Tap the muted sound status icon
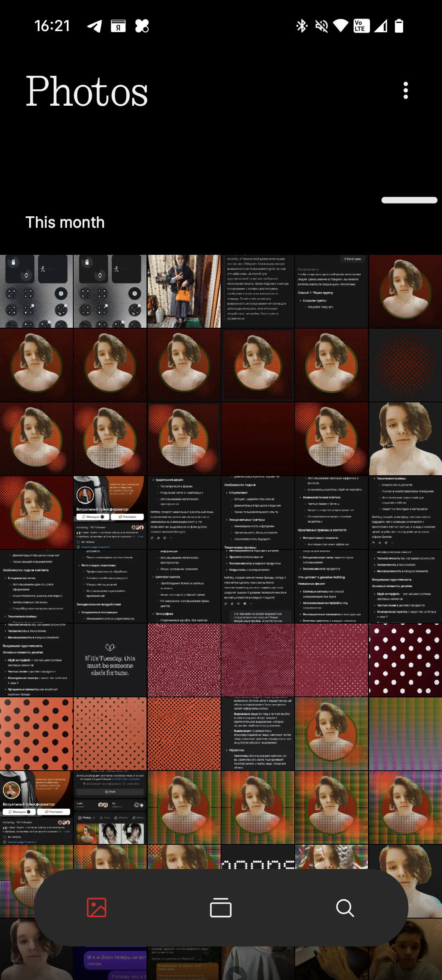Viewport: 442px width, 980px height. click(321, 26)
